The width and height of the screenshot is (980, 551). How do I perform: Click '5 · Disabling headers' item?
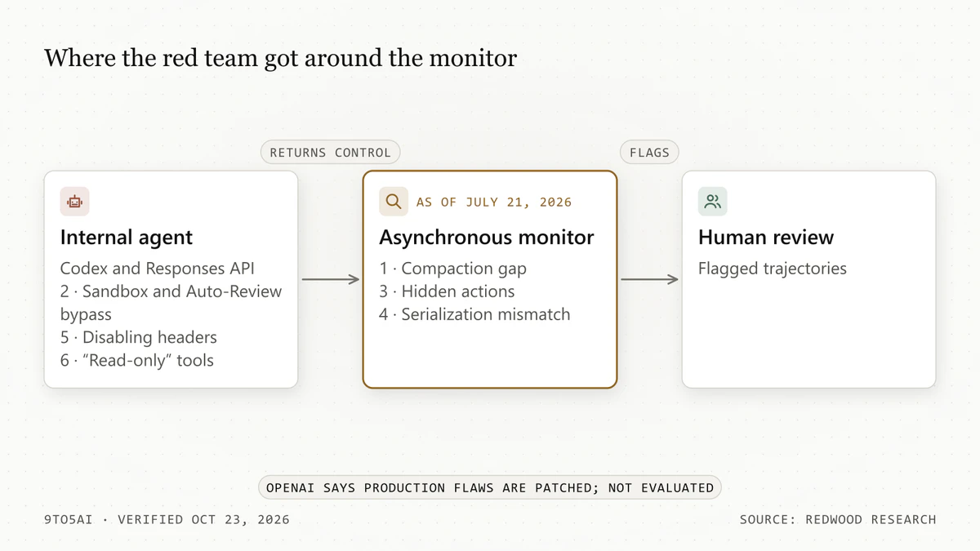pyautogui.click(x=139, y=337)
